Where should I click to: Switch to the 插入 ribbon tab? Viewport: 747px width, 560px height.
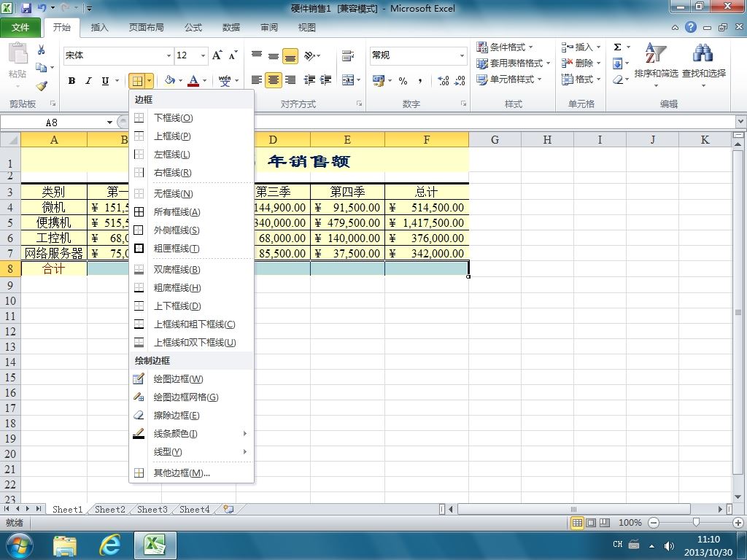(x=99, y=27)
